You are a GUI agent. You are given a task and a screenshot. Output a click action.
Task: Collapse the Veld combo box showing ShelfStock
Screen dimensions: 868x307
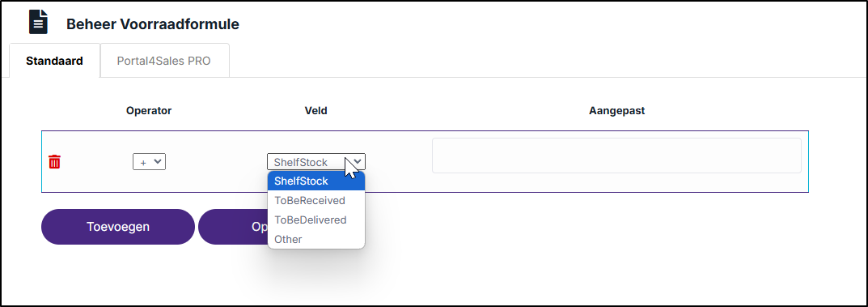pyautogui.click(x=316, y=162)
